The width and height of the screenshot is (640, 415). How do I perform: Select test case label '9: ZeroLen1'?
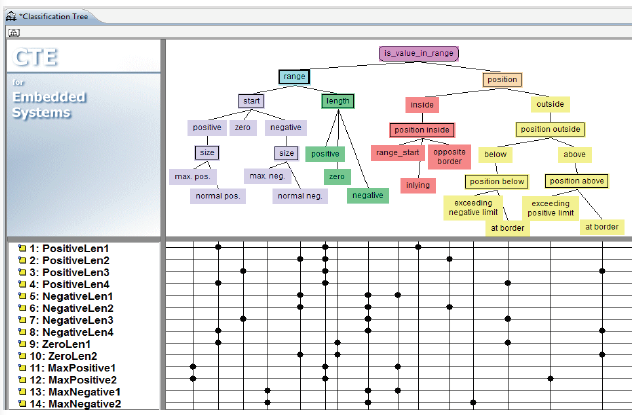[x=60, y=344]
